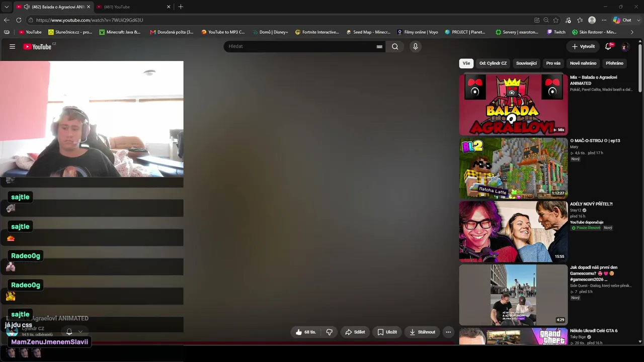
Task: Select the Pro vás filter chip
Action: 553,63
